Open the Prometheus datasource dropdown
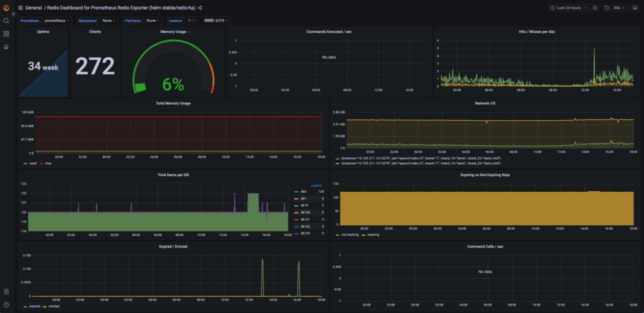This screenshot has width=644, height=313. click(57, 21)
